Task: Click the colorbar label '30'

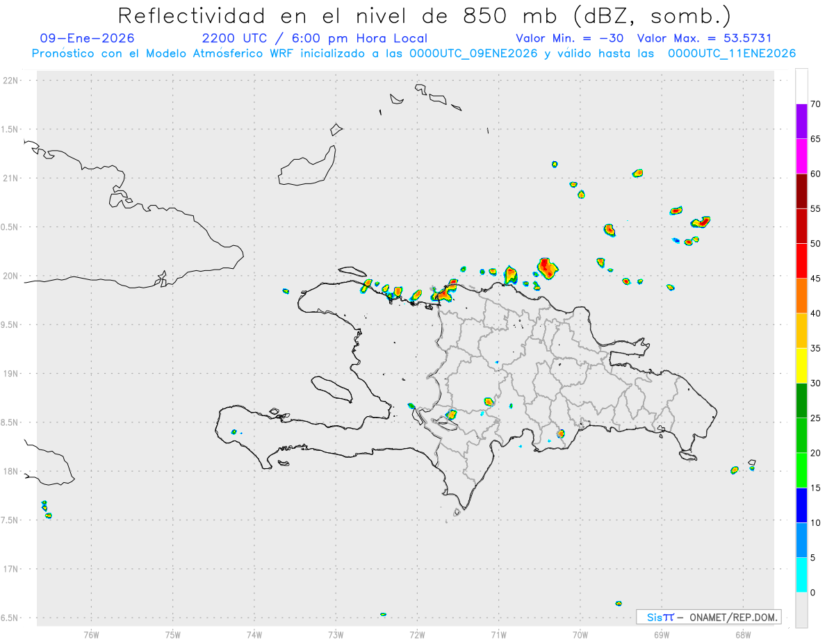Action: [816, 383]
